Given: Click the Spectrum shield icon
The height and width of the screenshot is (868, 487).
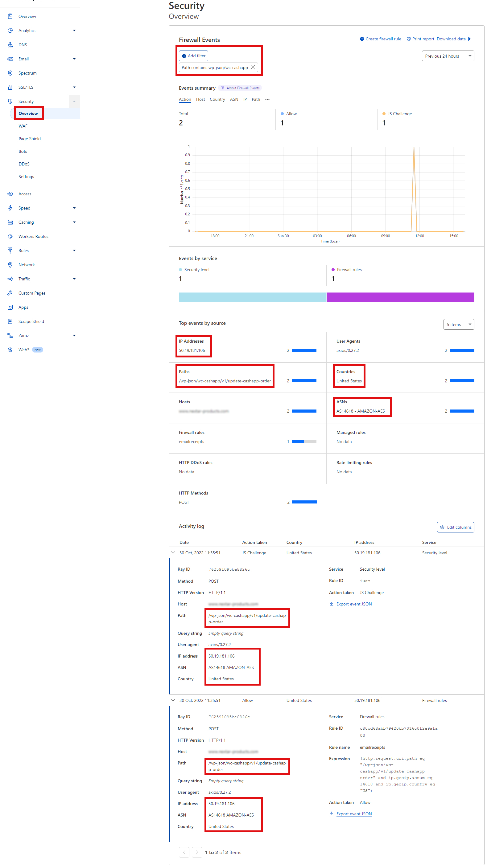Looking at the screenshot, I should [10, 73].
